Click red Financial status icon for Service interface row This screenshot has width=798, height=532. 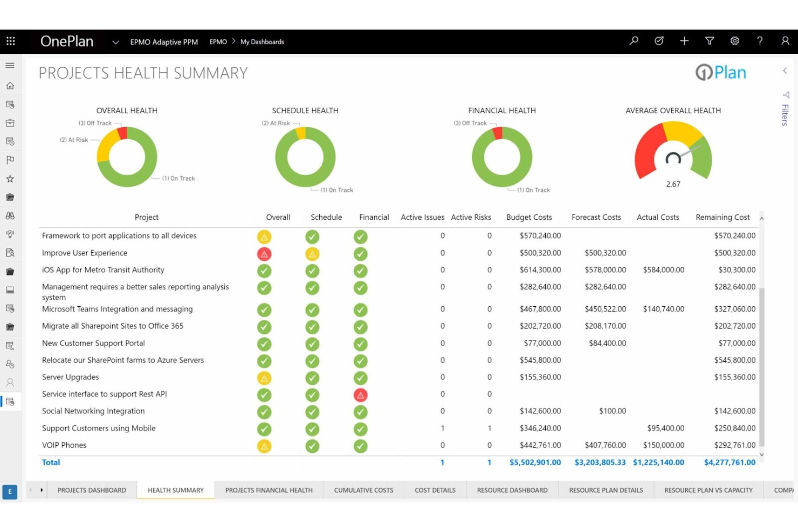click(x=361, y=395)
